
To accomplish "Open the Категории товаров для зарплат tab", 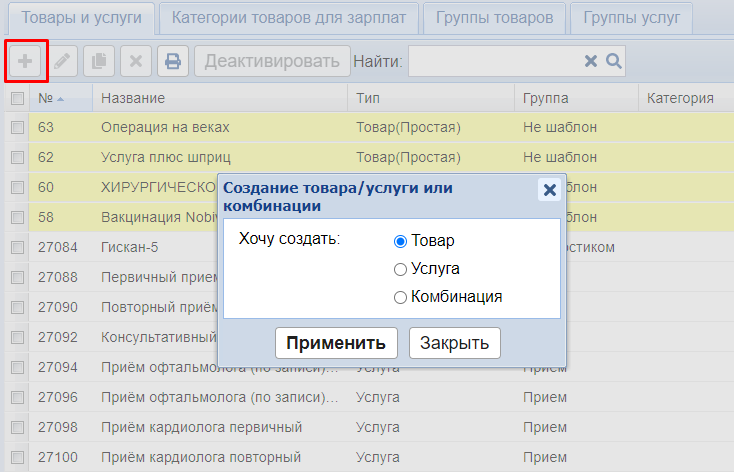I will pyautogui.click(x=289, y=18).
